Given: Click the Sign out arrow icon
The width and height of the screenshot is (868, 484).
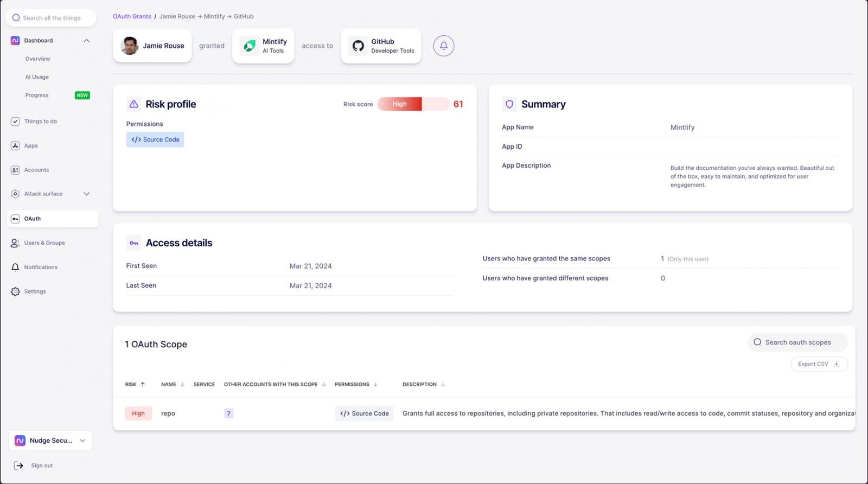Looking at the screenshot, I should (19, 466).
